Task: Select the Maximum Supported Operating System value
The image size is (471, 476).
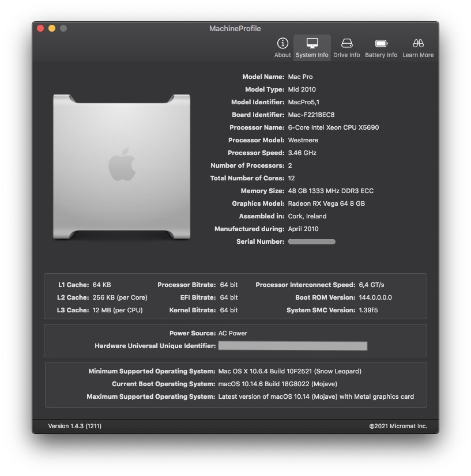Action: pyautogui.click(x=316, y=397)
